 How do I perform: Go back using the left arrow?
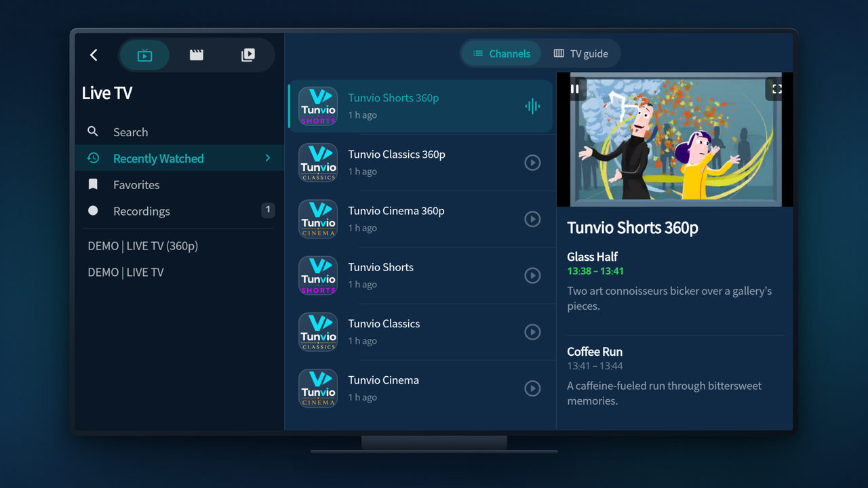pyautogui.click(x=94, y=55)
